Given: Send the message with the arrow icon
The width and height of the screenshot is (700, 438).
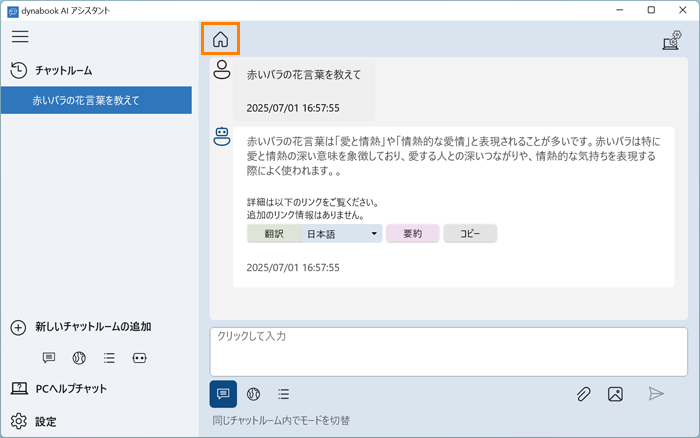Looking at the screenshot, I should [656, 393].
